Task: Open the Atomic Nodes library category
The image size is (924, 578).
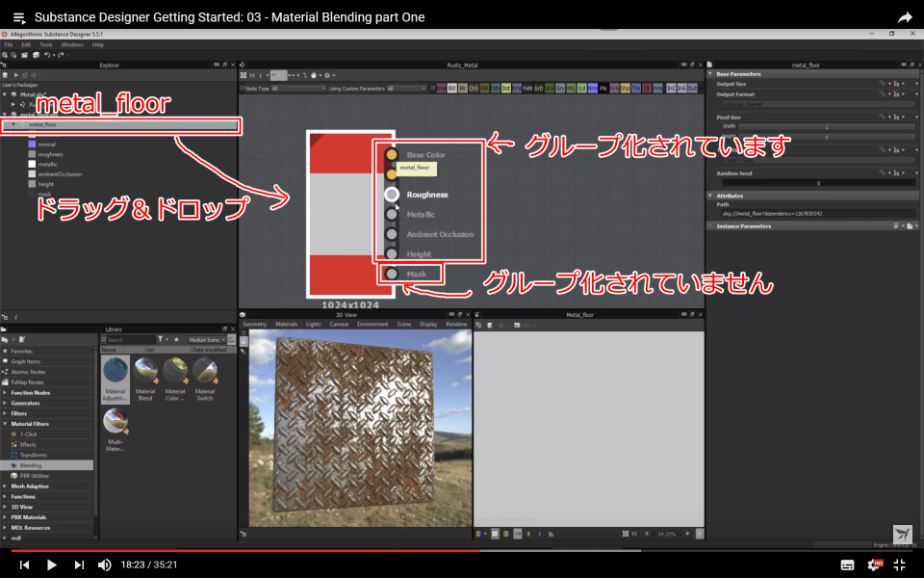Action: pyautogui.click(x=28, y=372)
